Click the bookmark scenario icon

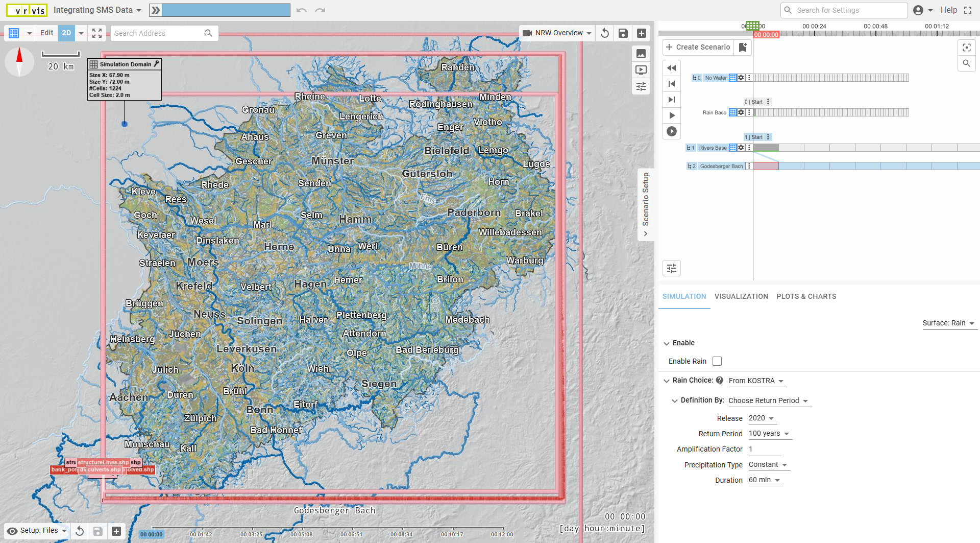[x=743, y=47]
